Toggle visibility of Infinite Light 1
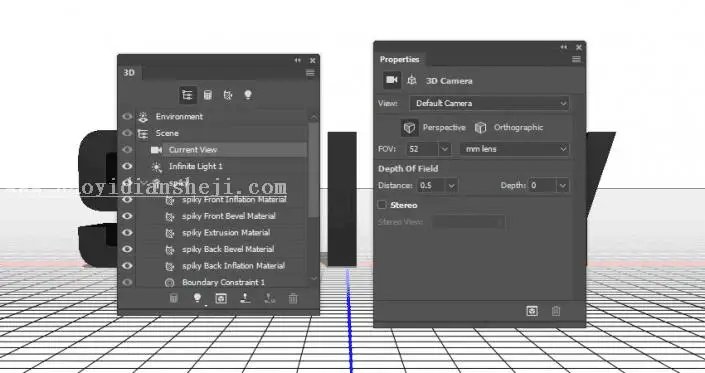 tap(127, 166)
